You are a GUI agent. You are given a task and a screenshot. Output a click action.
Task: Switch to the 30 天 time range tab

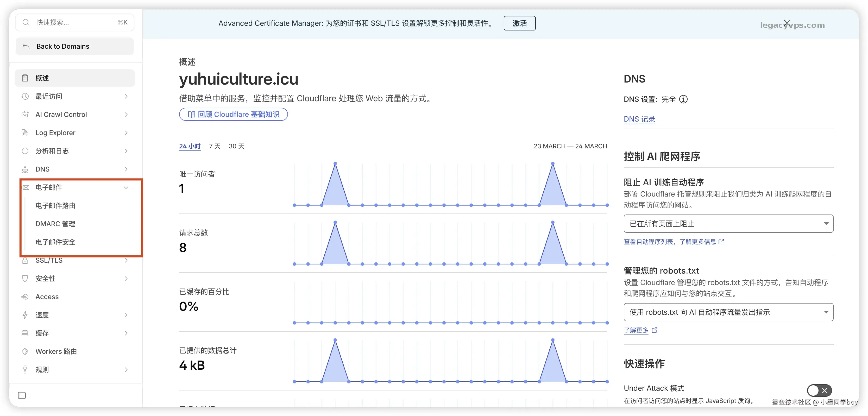(236, 146)
